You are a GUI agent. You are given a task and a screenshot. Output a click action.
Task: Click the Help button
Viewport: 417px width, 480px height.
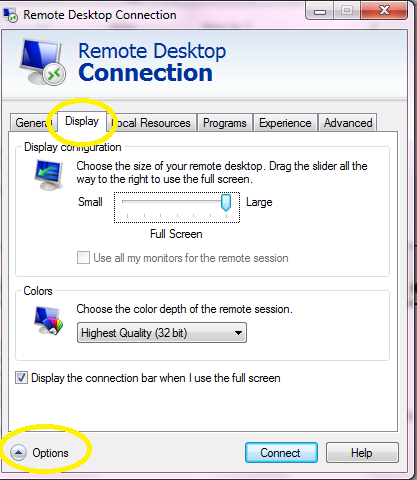pos(362,453)
